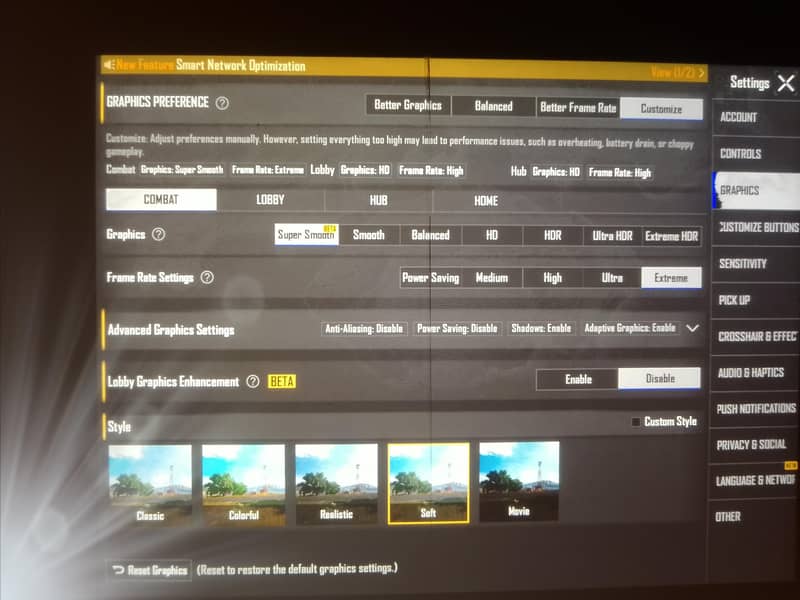Click Anti-Aliasing: Disable tag
Image resolution: width=800 pixels, height=600 pixels.
point(364,329)
